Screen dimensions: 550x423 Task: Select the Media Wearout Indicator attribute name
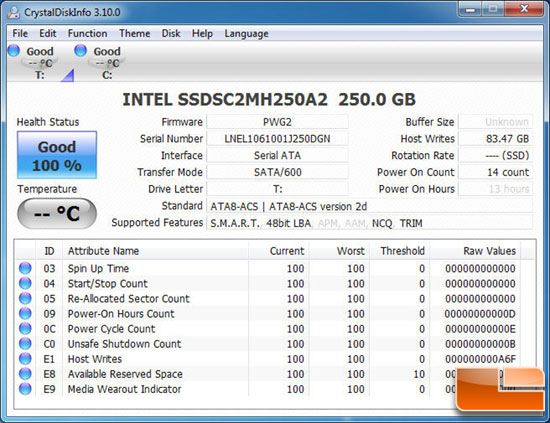124,389
